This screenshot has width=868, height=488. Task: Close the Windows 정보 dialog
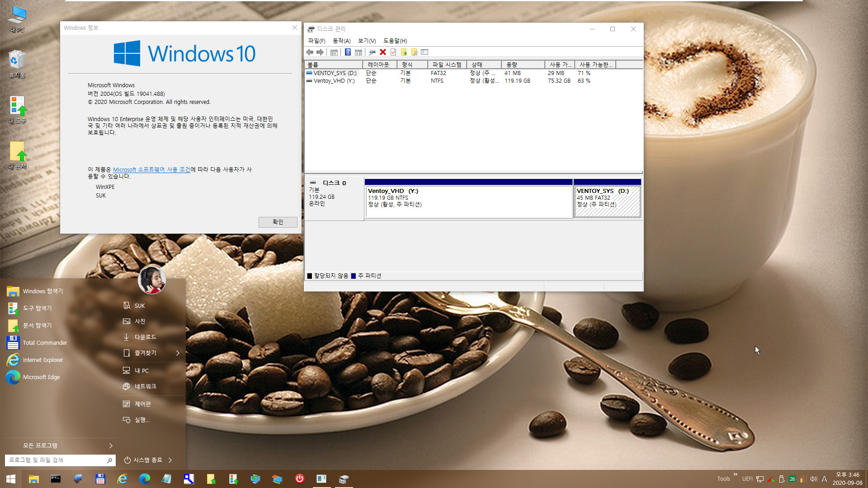pos(295,28)
